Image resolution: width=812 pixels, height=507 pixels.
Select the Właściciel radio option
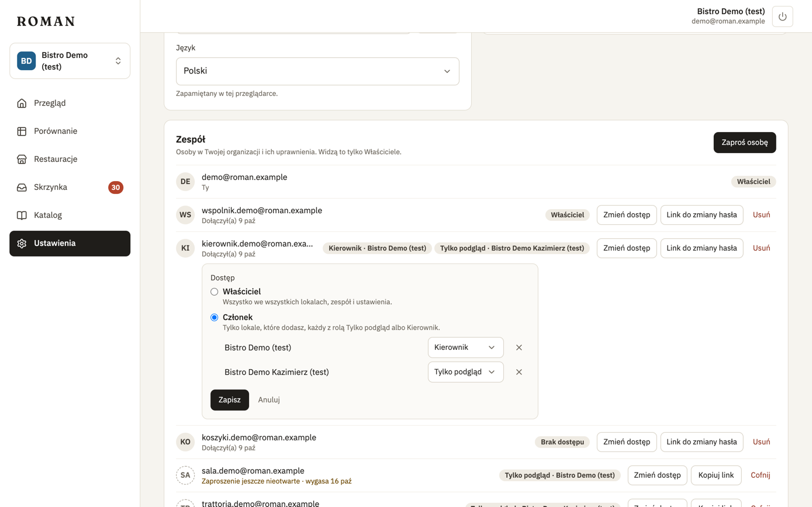(x=215, y=291)
